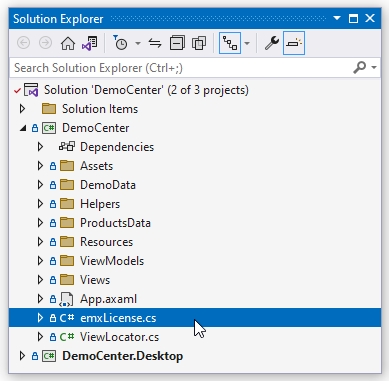Click the Back navigation arrow
Screen dimensions: 389x381
(x=23, y=43)
